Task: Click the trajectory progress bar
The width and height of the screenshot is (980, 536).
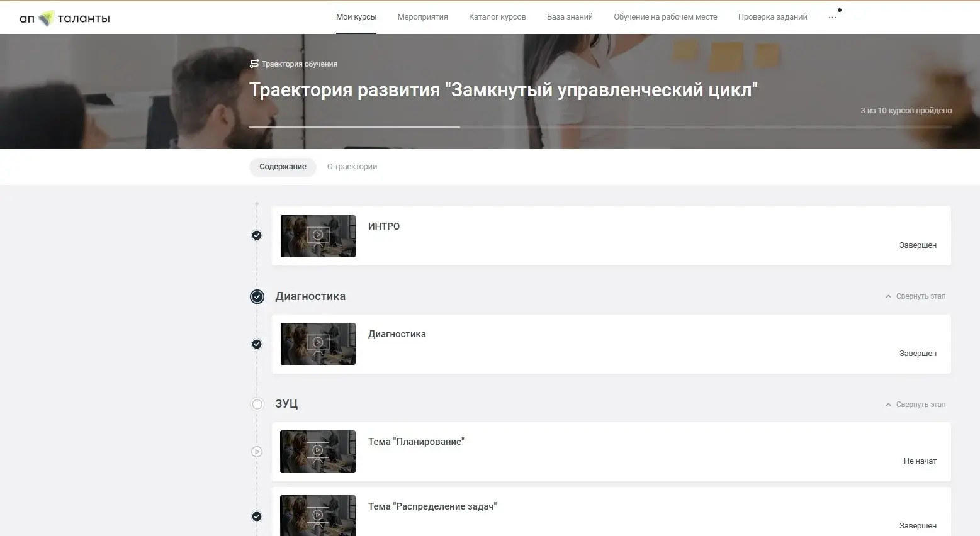Action: (x=600, y=127)
